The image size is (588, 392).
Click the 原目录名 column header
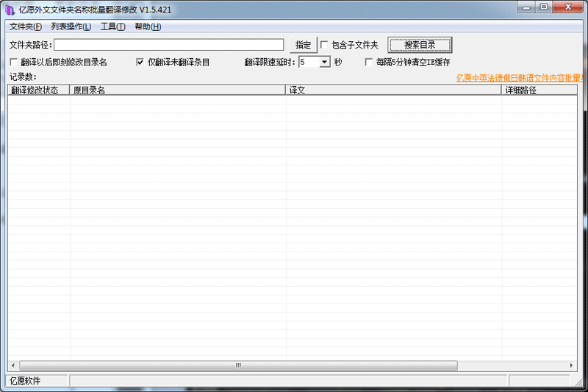pyautogui.click(x=177, y=90)
